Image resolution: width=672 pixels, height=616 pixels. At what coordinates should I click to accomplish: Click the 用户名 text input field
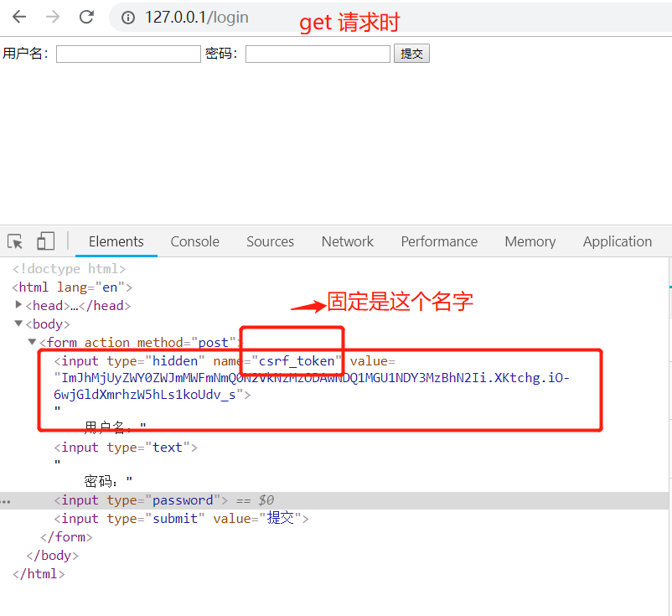click(x=128, y=54)
